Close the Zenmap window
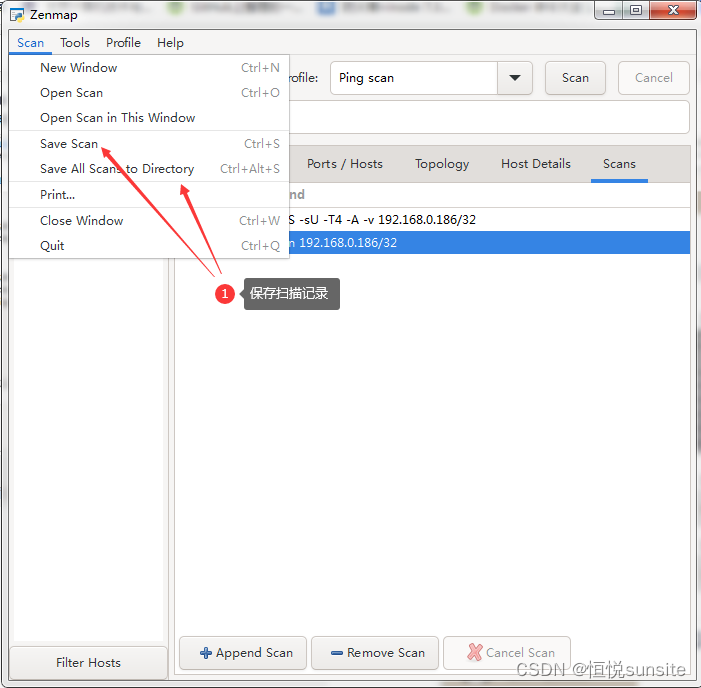 (x=673, y=11)
